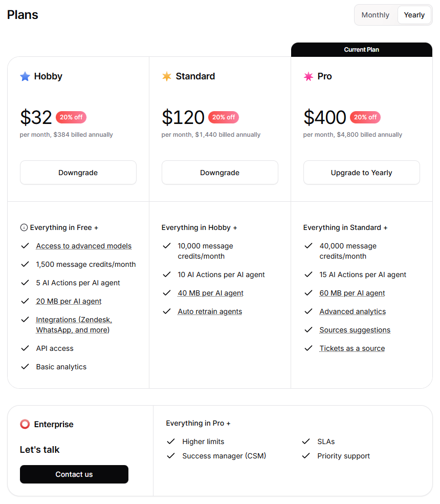Click the Advanced analytics feature link
440x504 pixels.
click(353, 311)
